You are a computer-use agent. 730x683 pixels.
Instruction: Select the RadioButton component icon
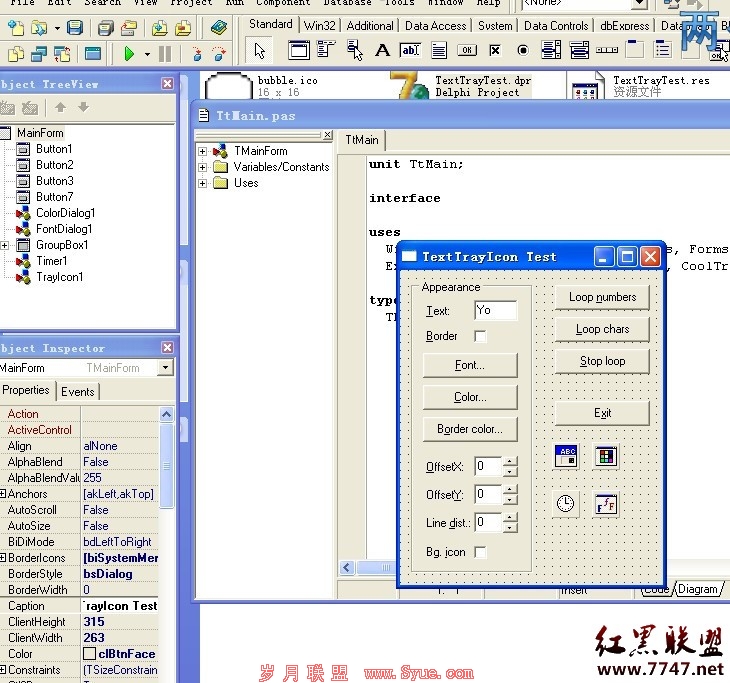click(523, 50)
